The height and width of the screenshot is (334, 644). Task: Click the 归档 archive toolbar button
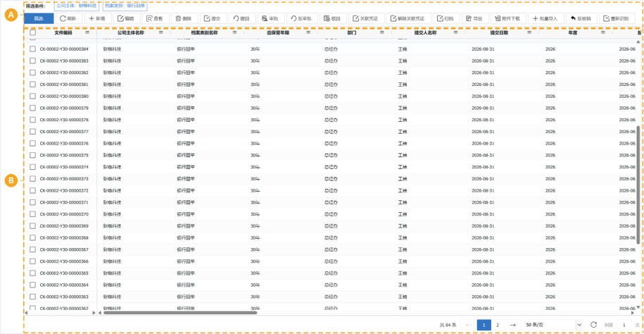(446, 18)
